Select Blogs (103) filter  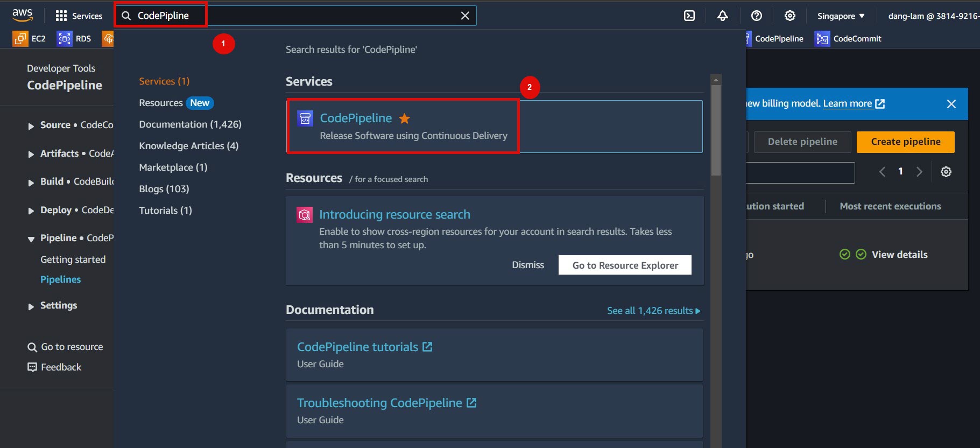(x=164, y=189)
